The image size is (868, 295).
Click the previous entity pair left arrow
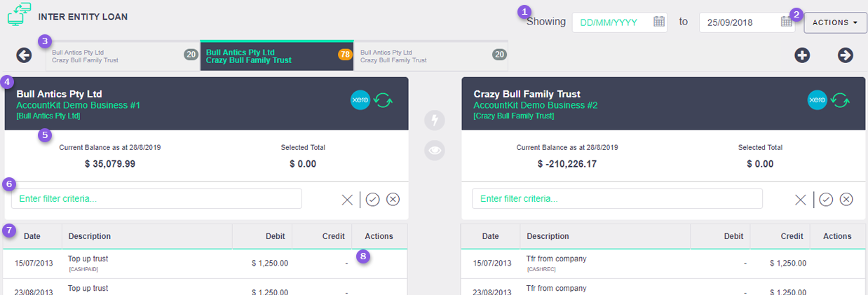pos(25,55)
